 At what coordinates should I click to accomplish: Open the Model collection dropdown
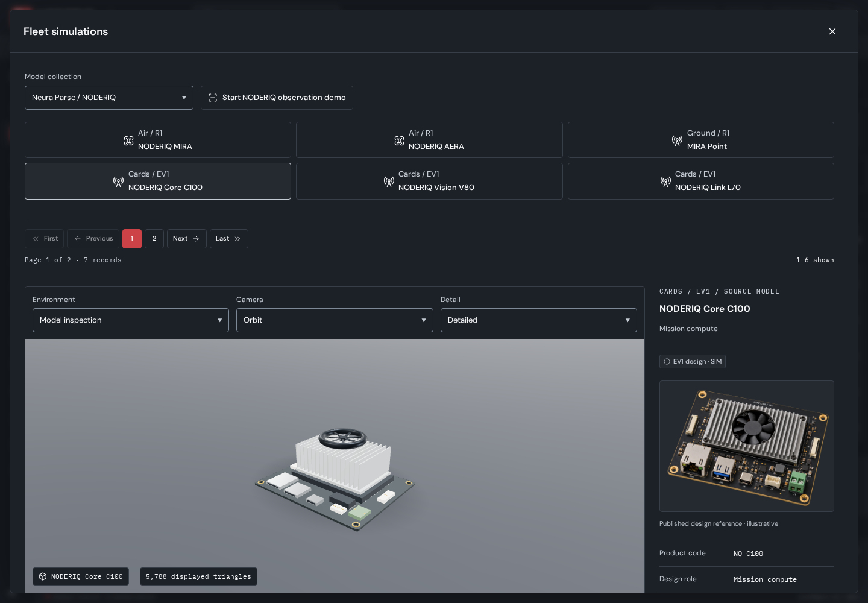coord(109,98)
